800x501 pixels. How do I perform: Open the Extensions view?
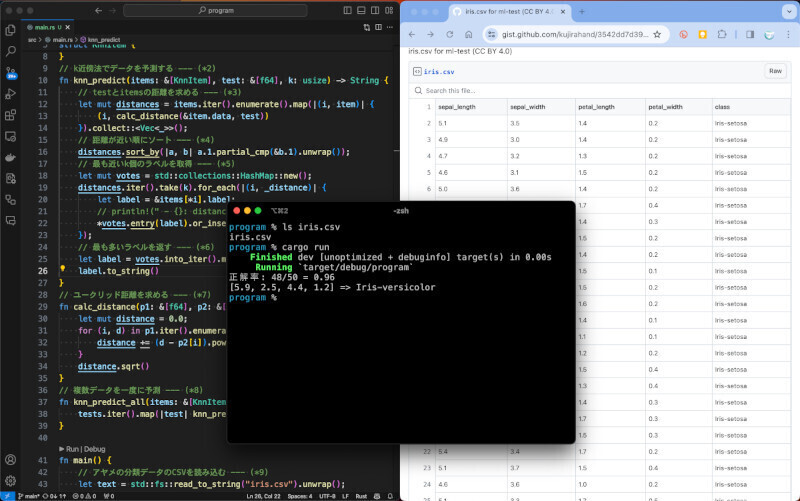coord(11,115)
